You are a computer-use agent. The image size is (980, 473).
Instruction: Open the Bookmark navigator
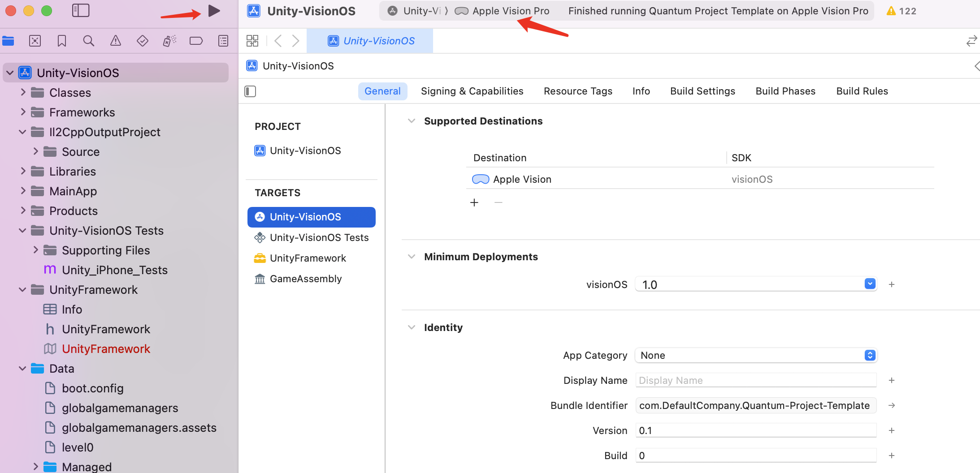coord(62,41)
